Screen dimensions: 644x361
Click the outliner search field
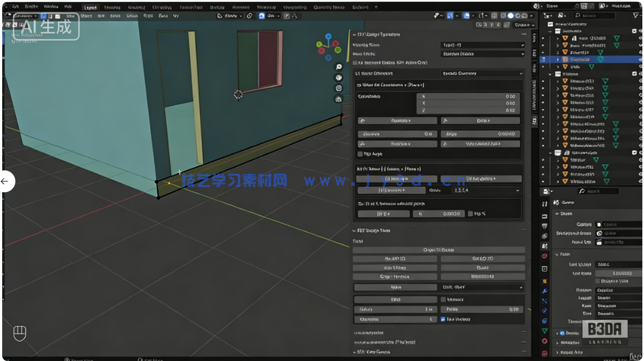pyautogui.click(x=594, y=15)
